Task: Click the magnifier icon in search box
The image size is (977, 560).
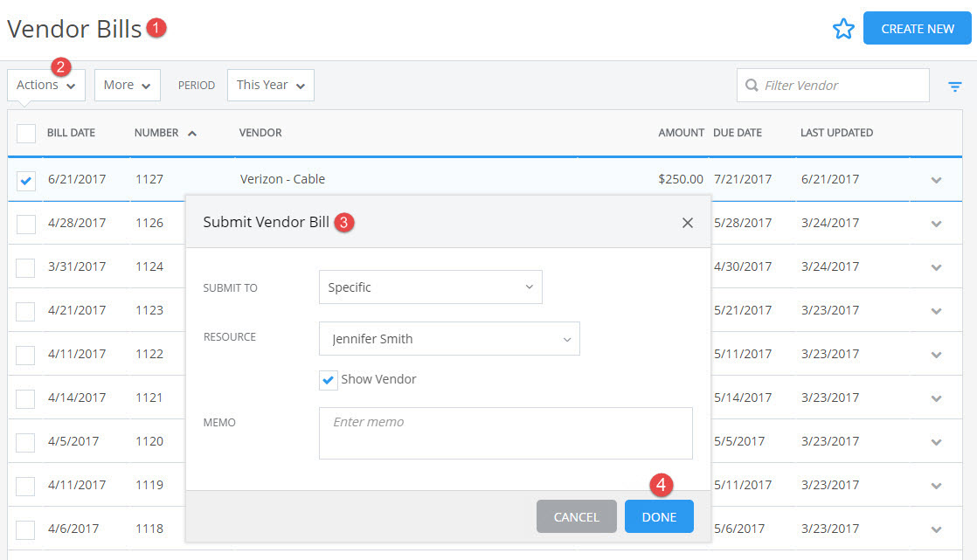Action: (x=752, y=85)
